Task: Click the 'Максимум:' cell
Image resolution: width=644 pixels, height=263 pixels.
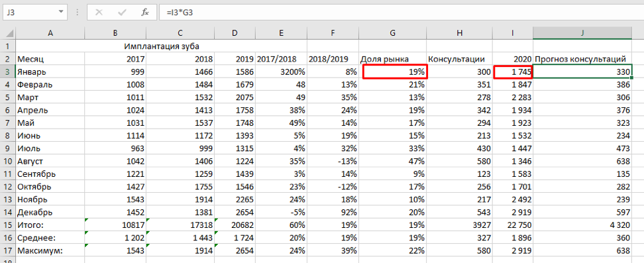Action: [x=50, y=251]
